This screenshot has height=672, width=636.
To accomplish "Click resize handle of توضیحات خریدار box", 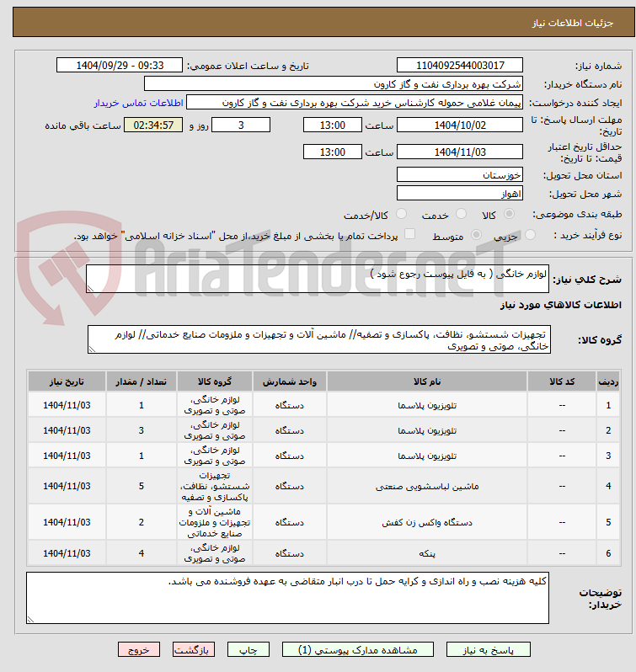I will pyautogui.click(x=30, y=619).
